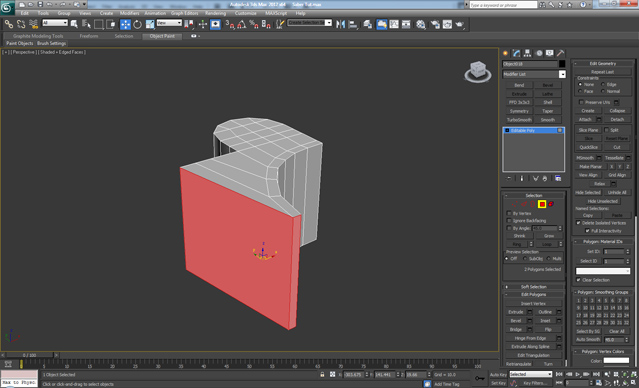Enable Ignore Backfacing checkbox

tap(509, 220)
